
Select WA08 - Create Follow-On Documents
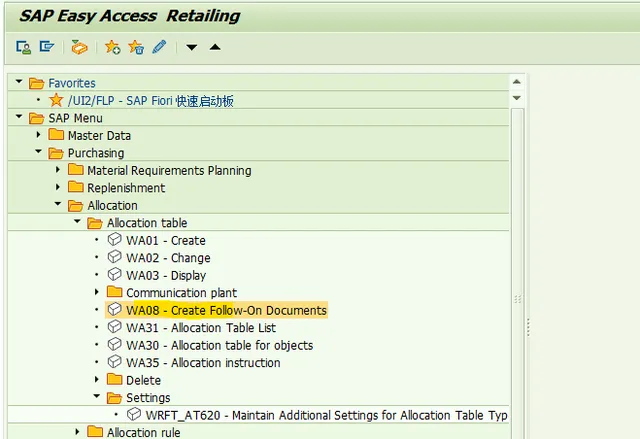pos(225,310)
